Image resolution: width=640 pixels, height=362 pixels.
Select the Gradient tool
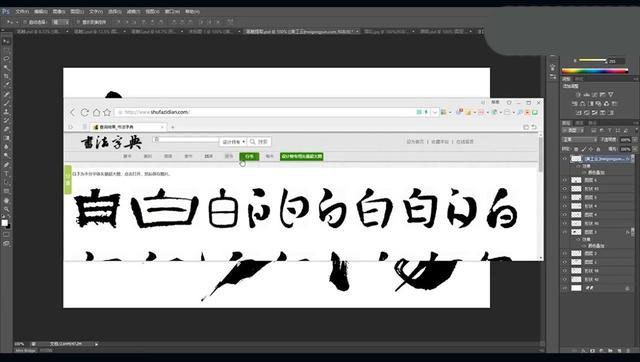point(6,138)
